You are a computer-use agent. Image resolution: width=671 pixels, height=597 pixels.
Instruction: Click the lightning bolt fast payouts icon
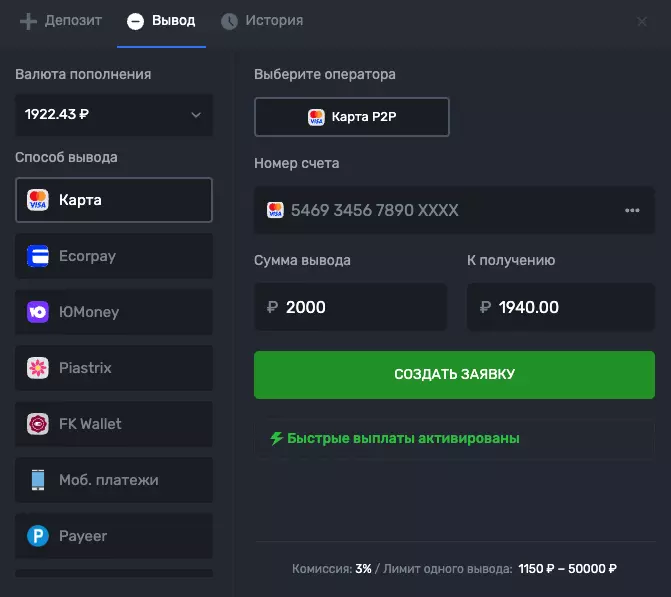tap(276, 438)
